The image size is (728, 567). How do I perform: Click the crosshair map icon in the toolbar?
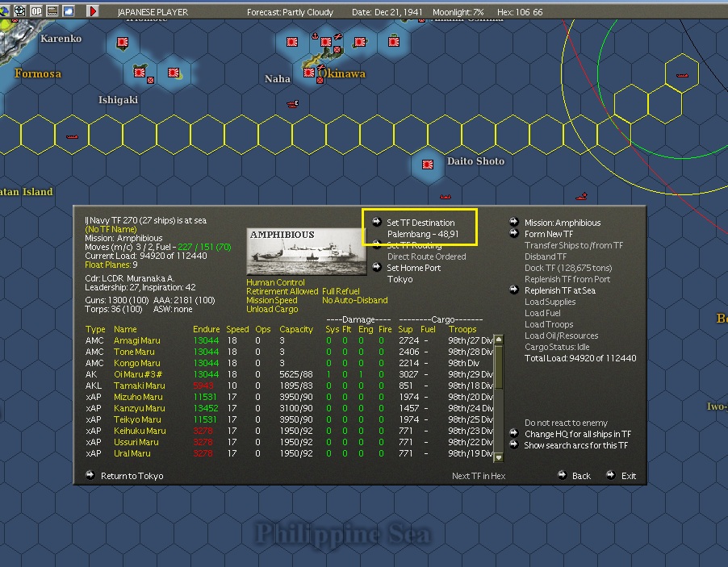coord(19,10)
